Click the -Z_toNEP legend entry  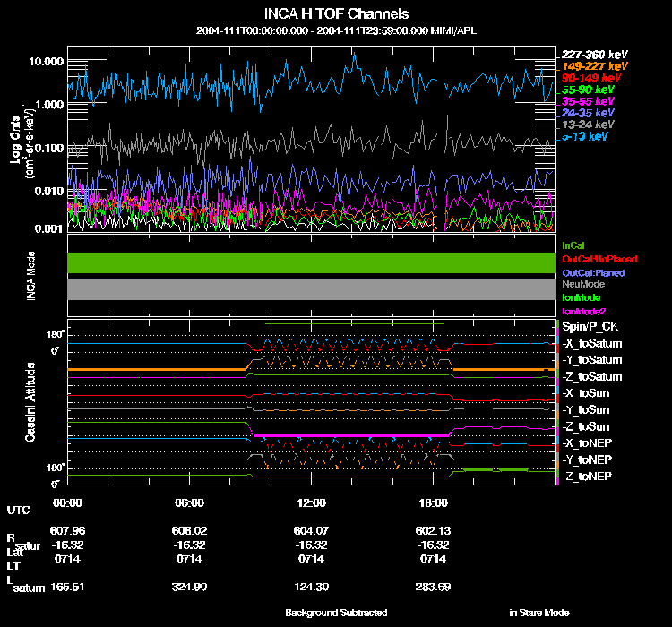pos(588,476)
